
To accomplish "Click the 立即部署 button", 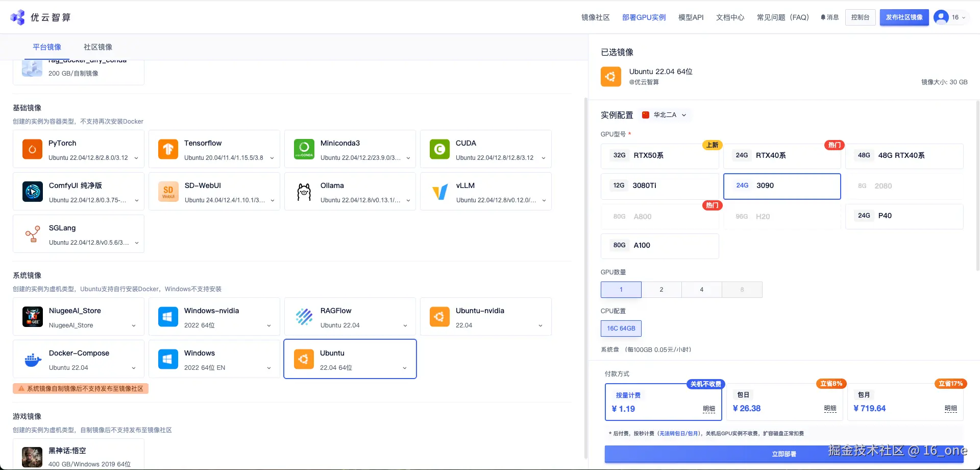I will click(x=784, y=454).
